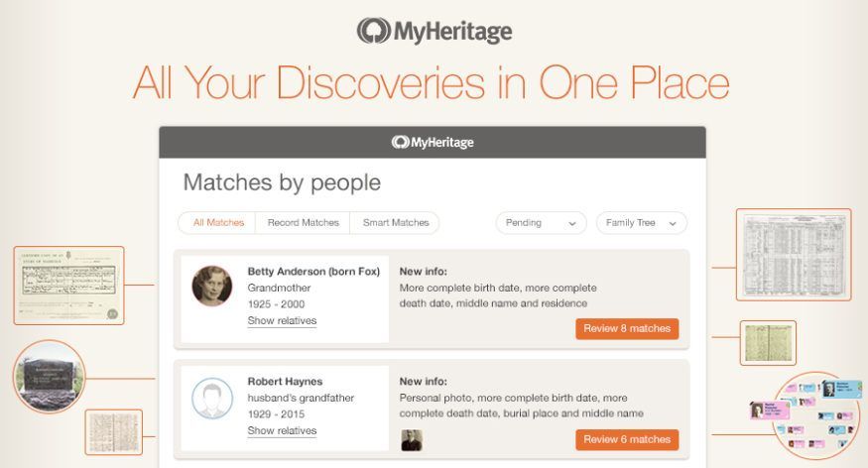Open the gravestone photo circle
The height and width of the screenshot is (468, 868).
click(50, 377)
